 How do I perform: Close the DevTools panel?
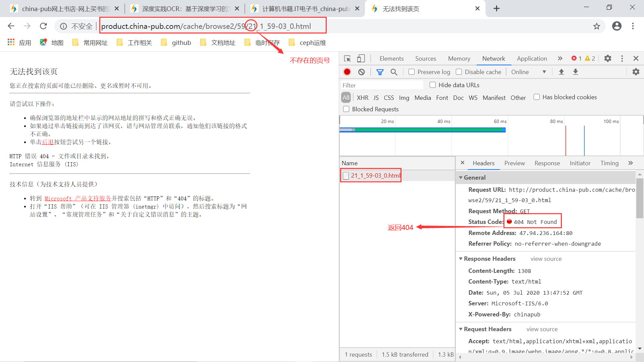coord(636,58)
